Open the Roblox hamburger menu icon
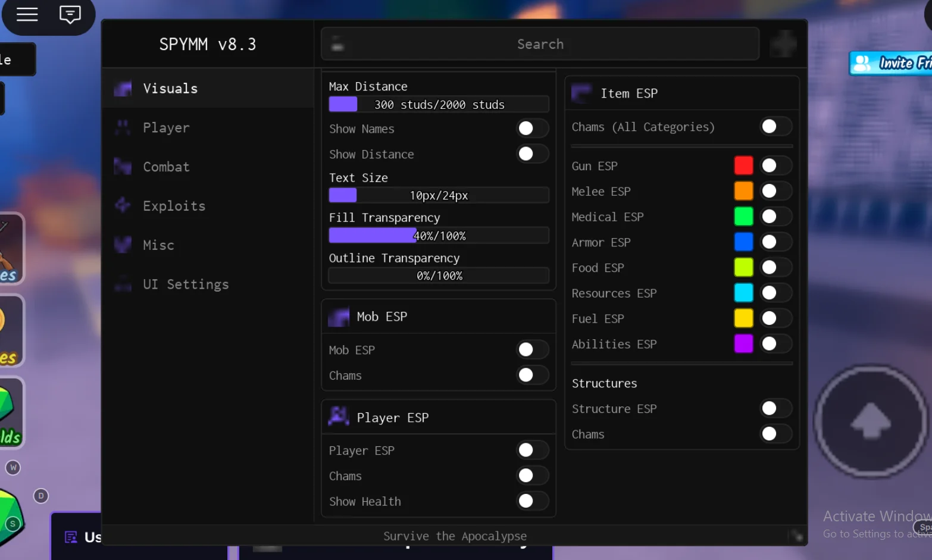932x560 pixels. pos(27,14)
